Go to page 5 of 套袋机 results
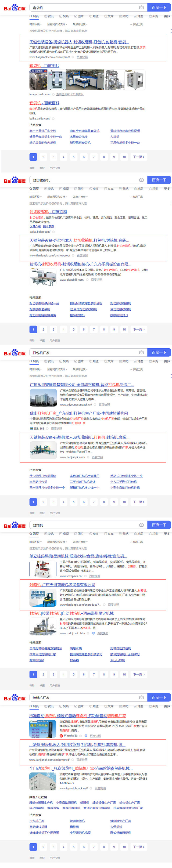The width and height of the screenshot is (172, 868). [74, 157]
